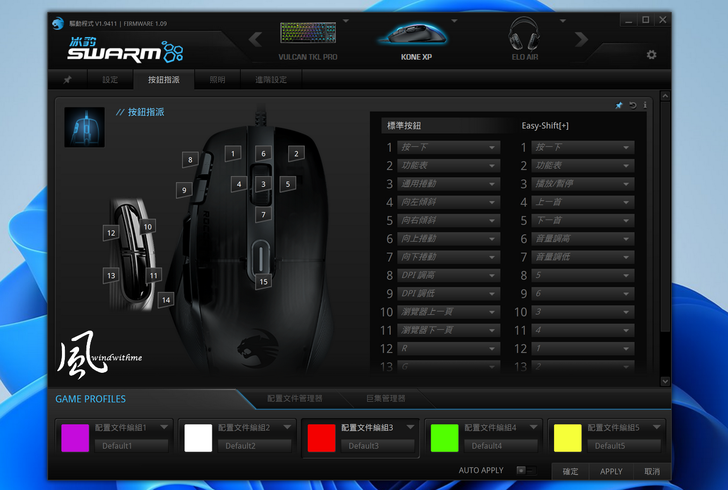This screenshot has width=728, height=490.
Task: Select side button marker 9
Action: [184, 190]
